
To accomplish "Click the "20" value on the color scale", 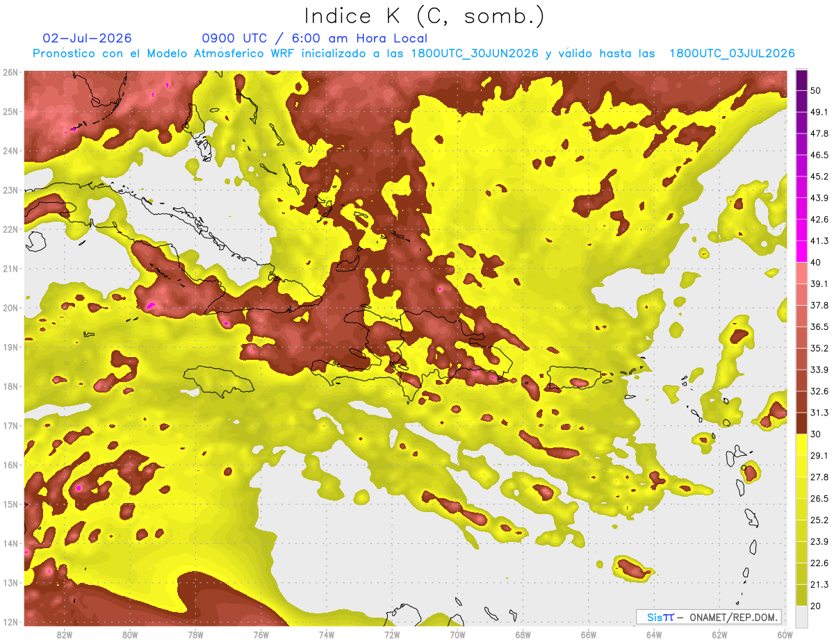I will 817,606.
